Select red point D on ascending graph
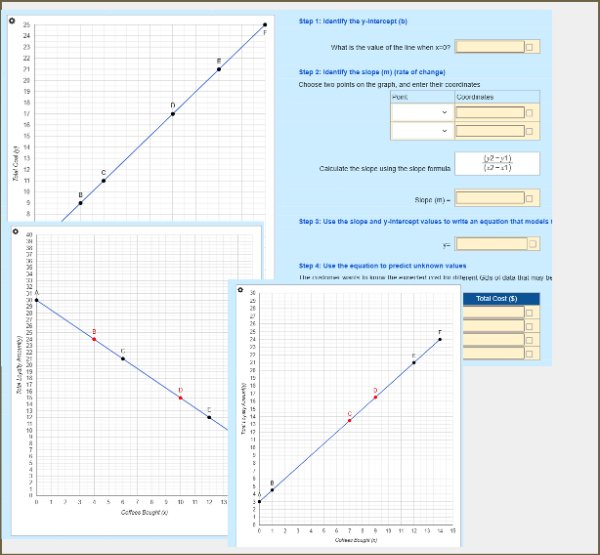 click(x=375, y=397)
